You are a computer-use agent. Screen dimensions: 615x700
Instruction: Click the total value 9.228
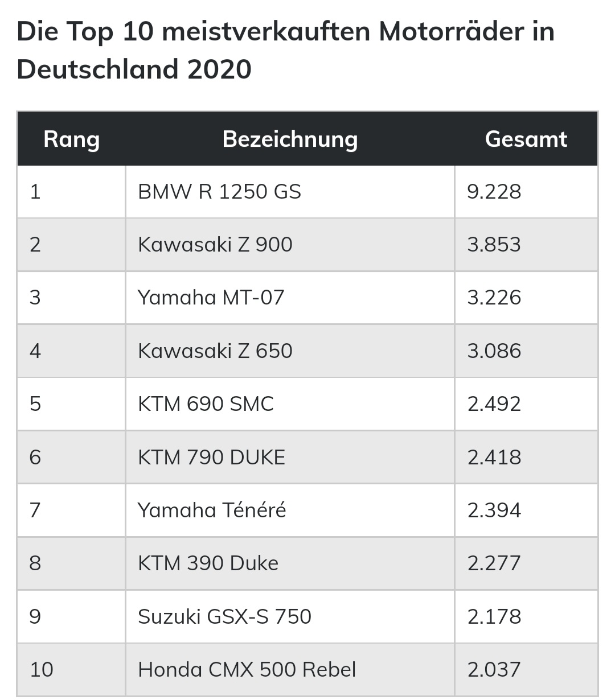pyautogui.click(x=494, y=192)
